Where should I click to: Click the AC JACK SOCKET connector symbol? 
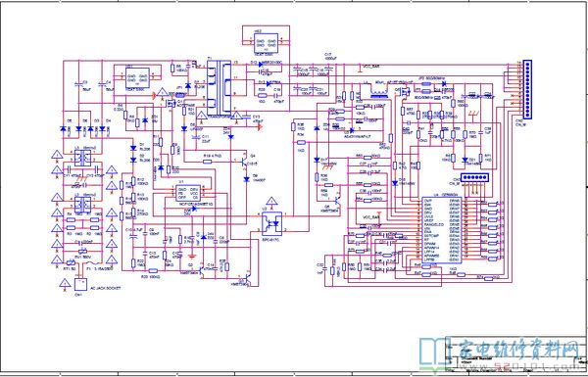click(80, 284)
